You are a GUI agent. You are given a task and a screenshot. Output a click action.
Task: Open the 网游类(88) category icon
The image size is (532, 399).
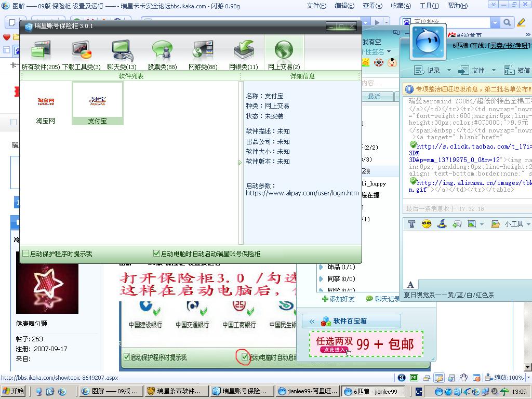coord(203,54)
